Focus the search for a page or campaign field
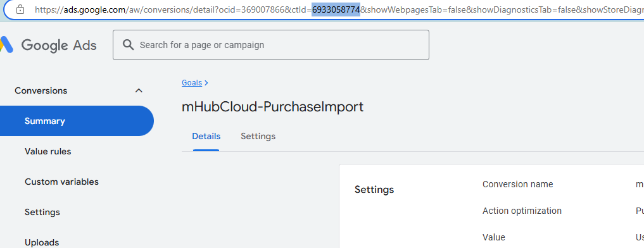 [271, 45]
